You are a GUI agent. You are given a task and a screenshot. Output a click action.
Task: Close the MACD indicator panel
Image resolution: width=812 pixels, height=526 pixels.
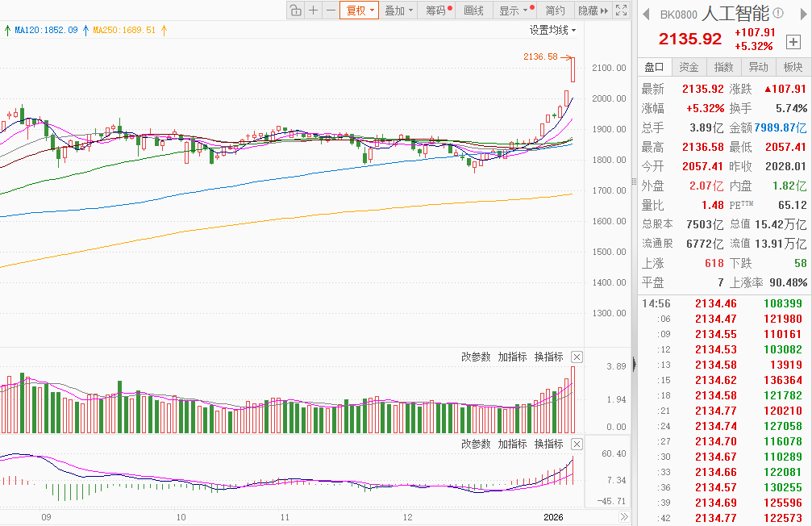(577, 445)
